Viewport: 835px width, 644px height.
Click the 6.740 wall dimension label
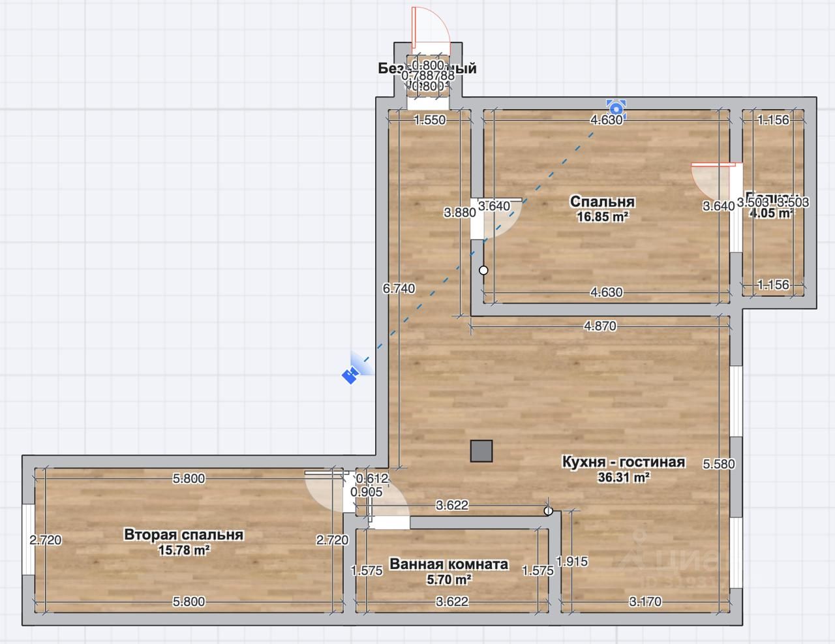coord(399,288)
